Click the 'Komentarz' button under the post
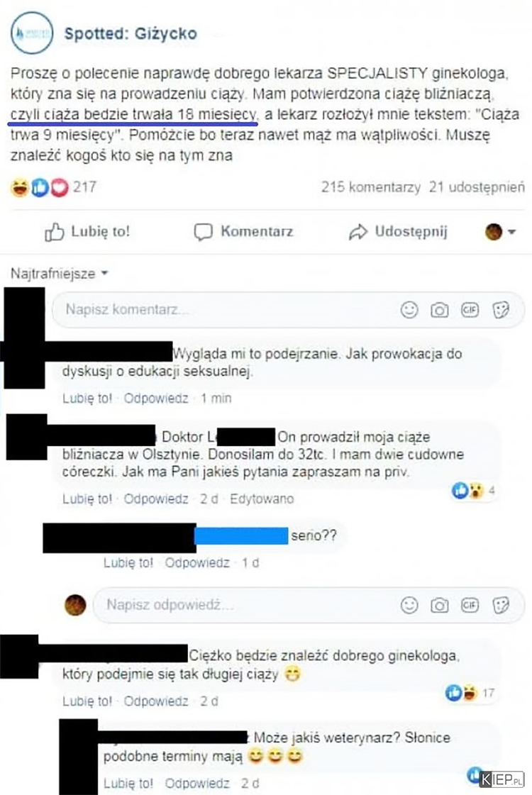This screenshot has height=795, width=532. tap(243, 232)
